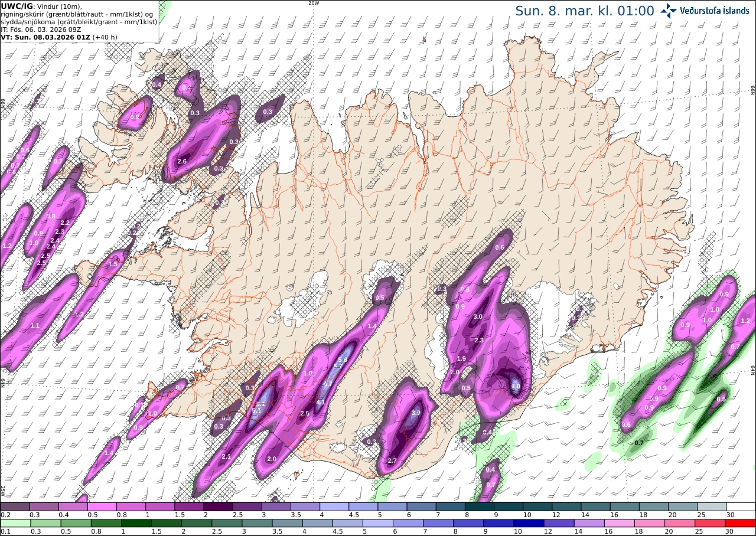Screen dimensions: 756x536
Task: Pick the bottom-row legend swatch labeled 6
Action: (408, 523)
